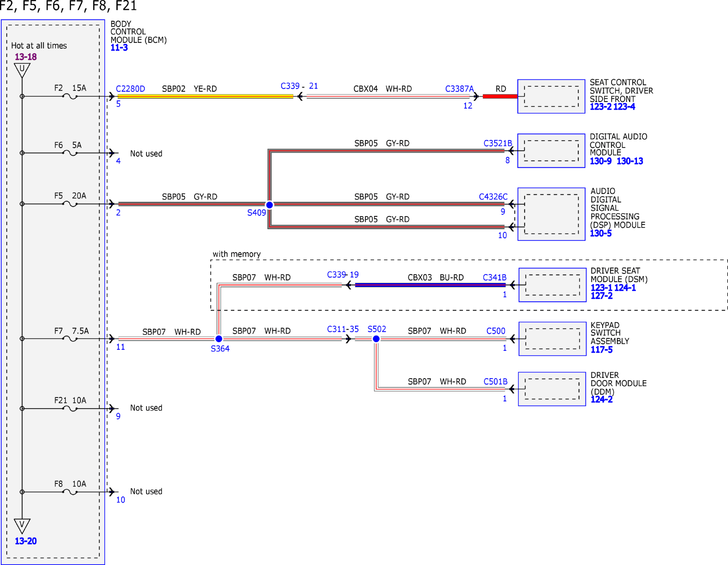
Task: Click the F7 7.5A fuse symbol
Action: pos(70,339)
